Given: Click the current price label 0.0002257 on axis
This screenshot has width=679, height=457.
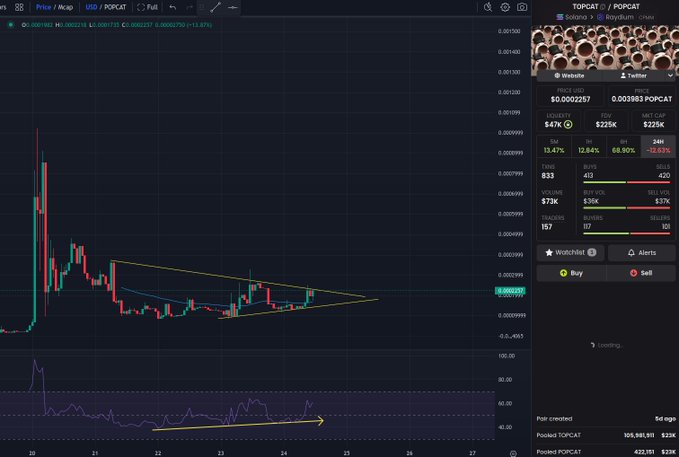Looking at the screenshot, I should pyautogui.click(x=510, y=291).
